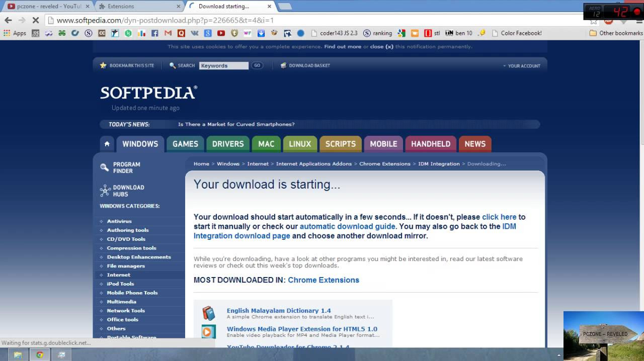Open the Antivirus category
Image resolution: width=644 pixels, height=361 pixels.
point(119,221)
